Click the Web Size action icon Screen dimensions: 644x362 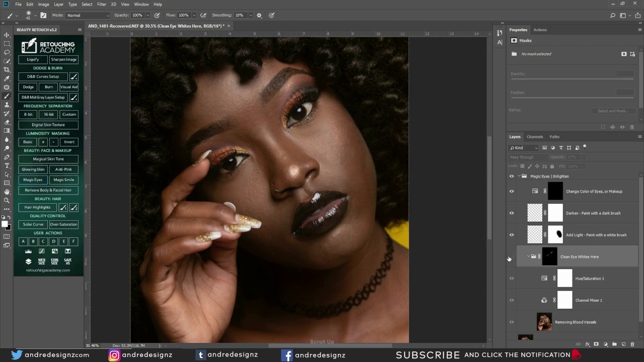(x=42, y=261)
